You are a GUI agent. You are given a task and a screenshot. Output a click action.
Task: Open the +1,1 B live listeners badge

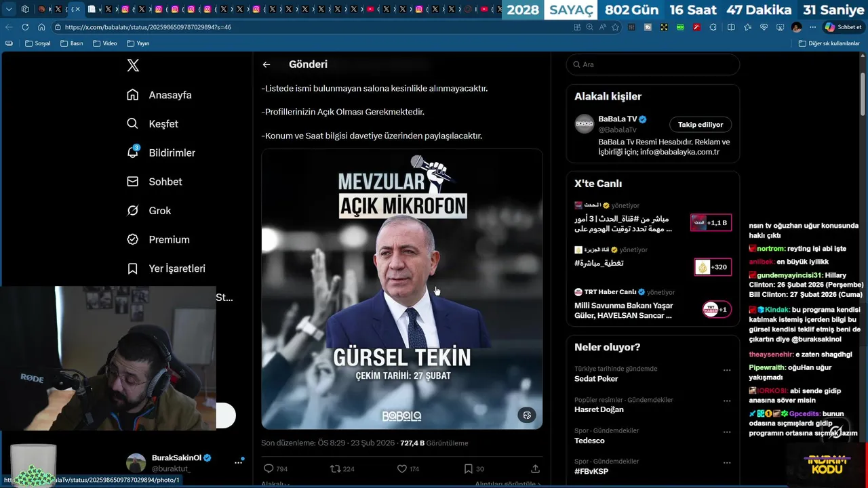(x=711, y=222)
